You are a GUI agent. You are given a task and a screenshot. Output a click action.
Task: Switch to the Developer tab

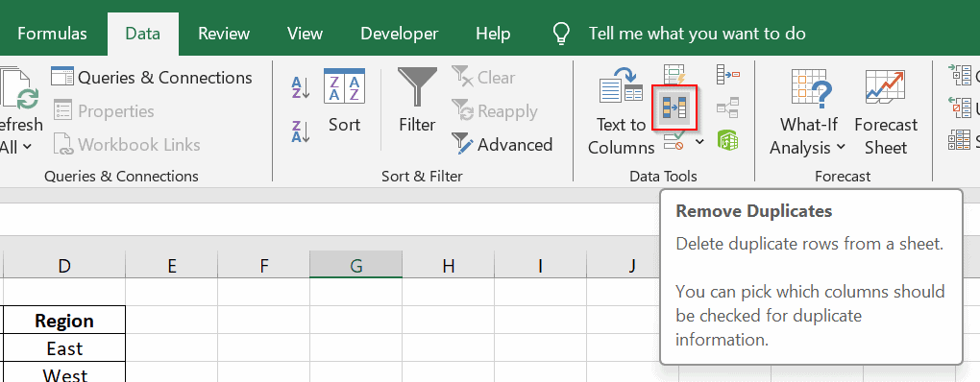400,34
